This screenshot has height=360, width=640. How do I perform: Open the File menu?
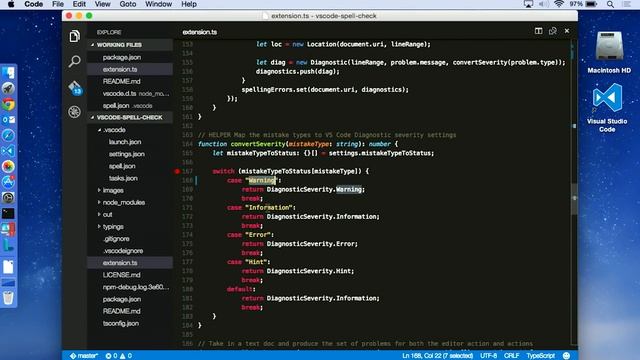pos(58,4)
